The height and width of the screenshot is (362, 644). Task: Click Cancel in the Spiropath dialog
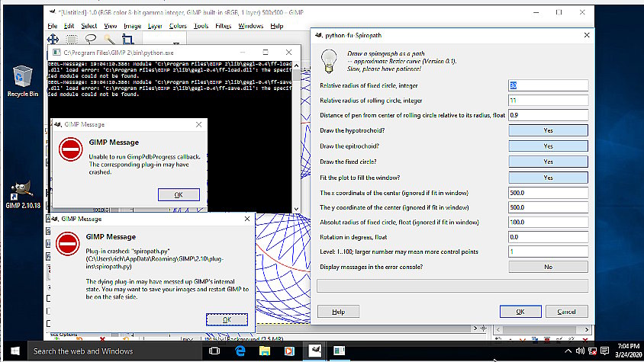pos(566,312)
